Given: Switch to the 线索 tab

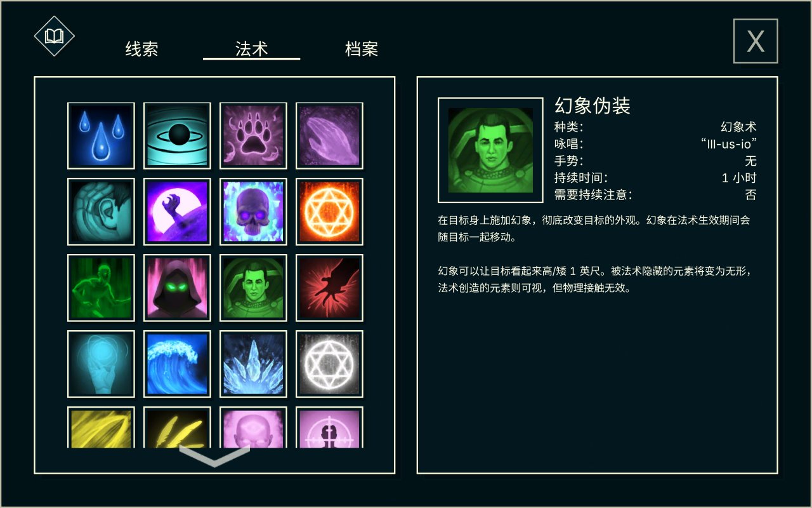Looking at the screenshot, I should point(141,49).
